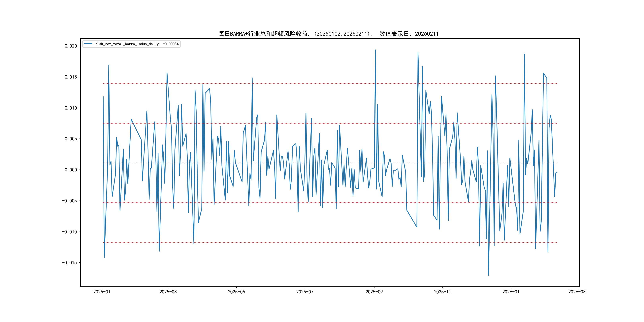644x322 pixels.
Task: Click the 0.000 y-axis tick label
Action: [71, 170]
